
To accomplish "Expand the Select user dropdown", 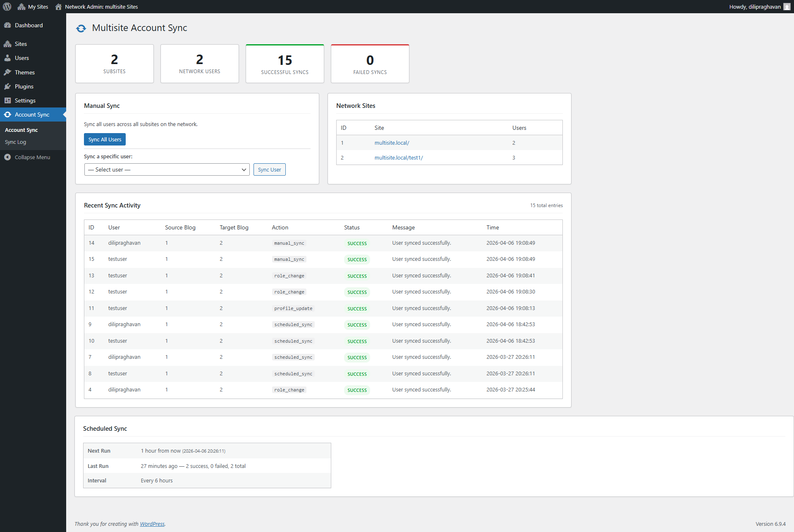I will [x=167, y=169].
